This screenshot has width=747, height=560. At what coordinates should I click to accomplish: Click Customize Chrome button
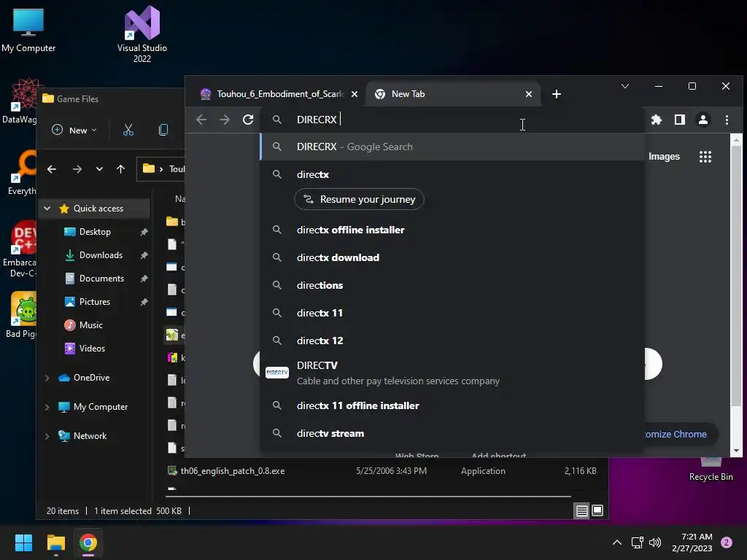(681, 435)
